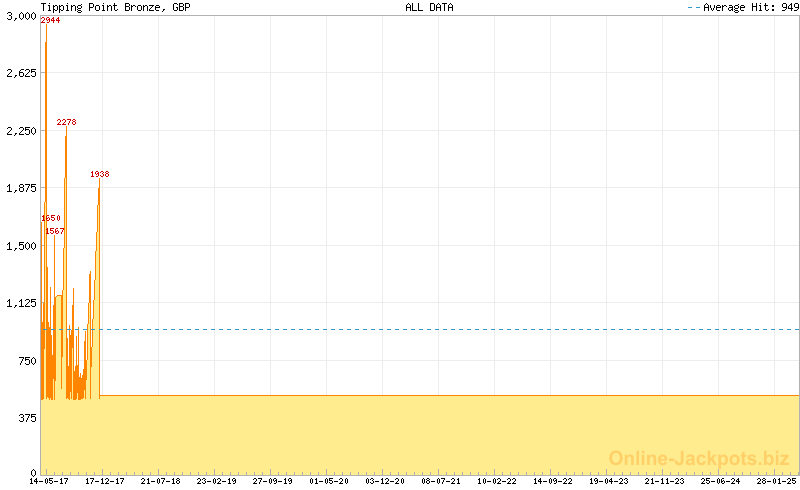Screen dimensions: 800x490
Task: Click the 14-05-17 date on x-axis
Action: pos(49,481)
